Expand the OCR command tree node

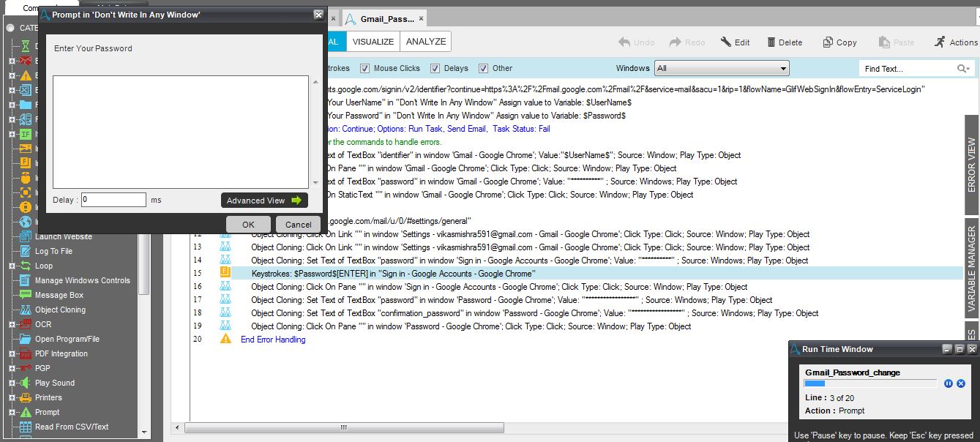12,324
